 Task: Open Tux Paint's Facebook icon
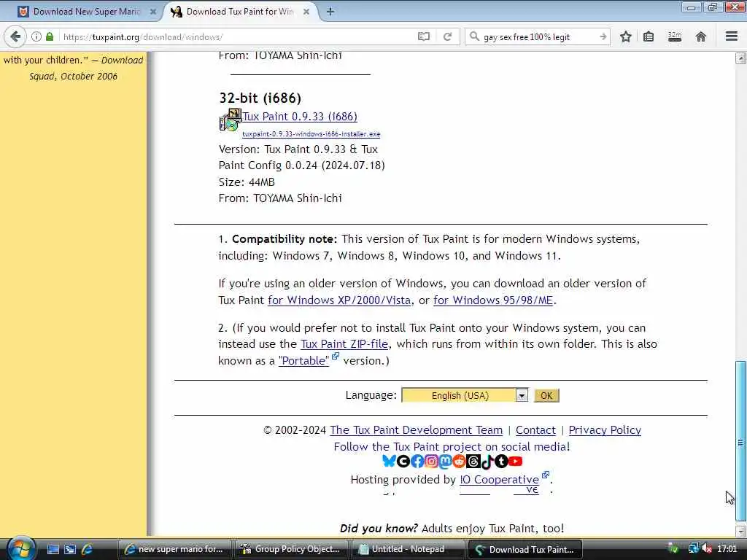(x=417, y=461)
